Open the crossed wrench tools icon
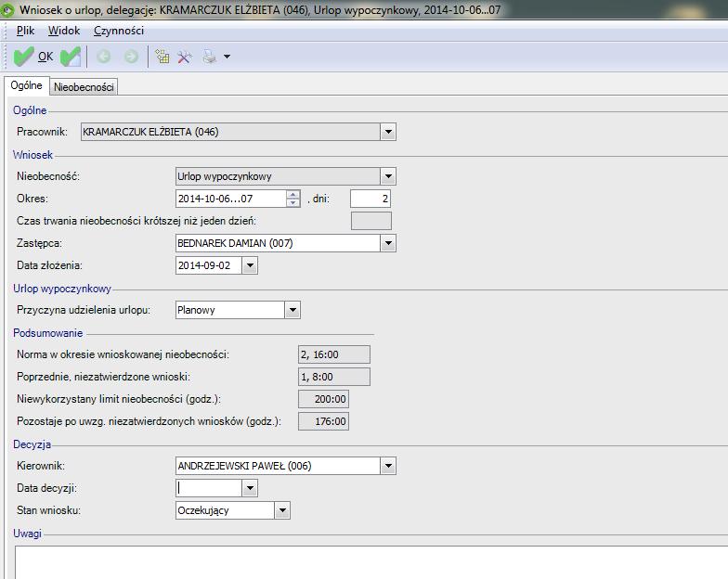This screenshot has height=579, width=728. pyautogui.click(x=184, y=57)
